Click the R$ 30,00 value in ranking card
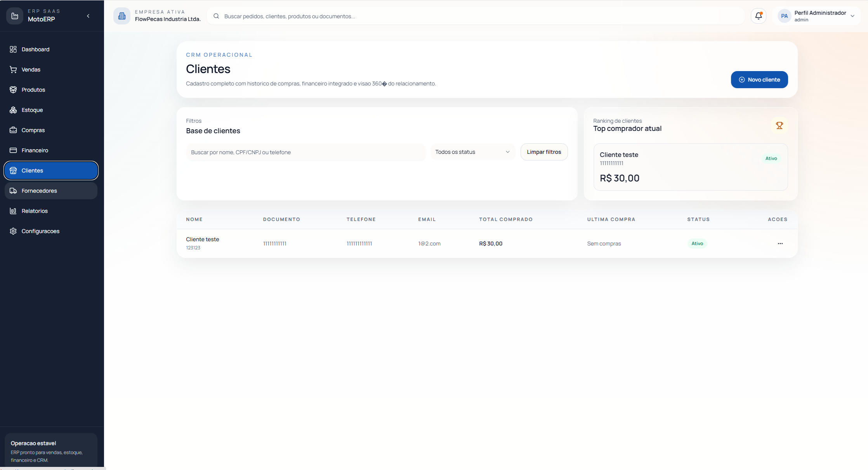Viewport: 868px width, 470px height. [619, 178]
